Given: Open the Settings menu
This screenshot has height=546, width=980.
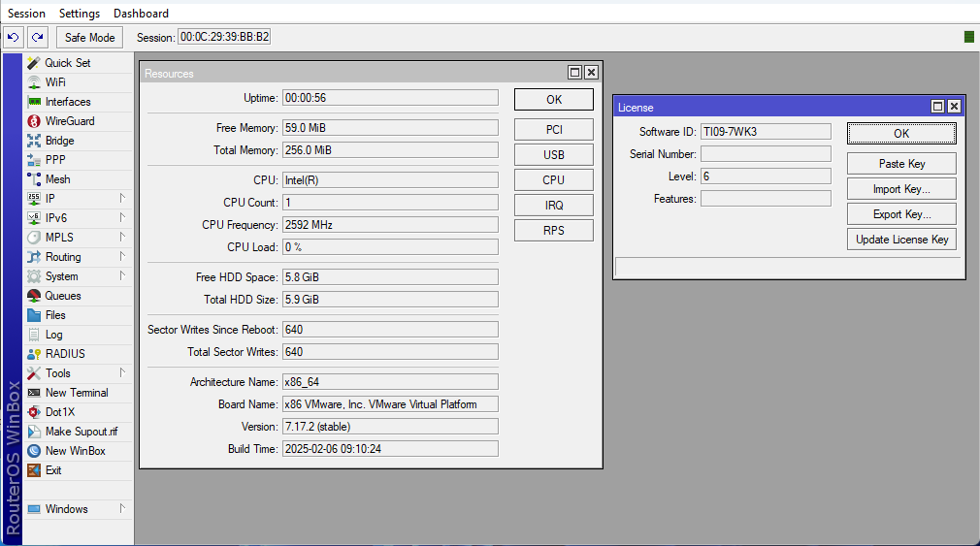Looking at the screenshot, I should point(80,14).
